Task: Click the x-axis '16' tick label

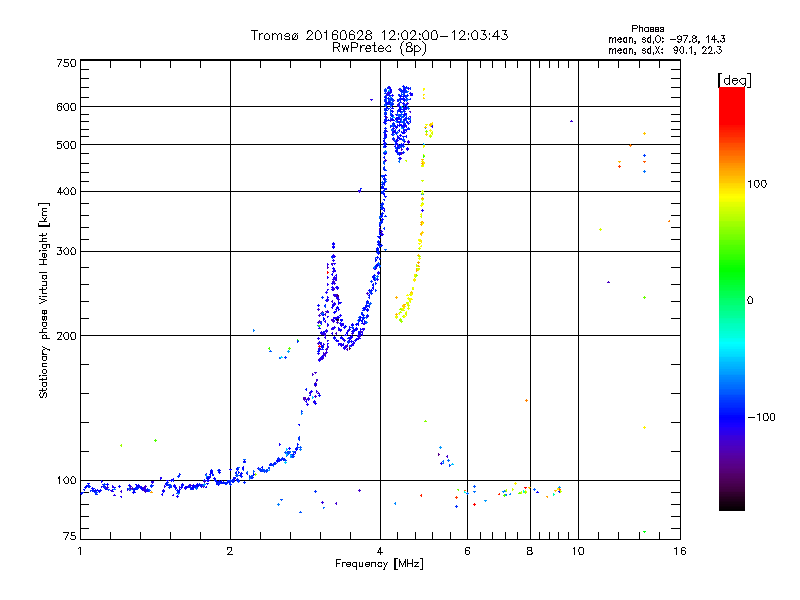Action: click(680, 551)
